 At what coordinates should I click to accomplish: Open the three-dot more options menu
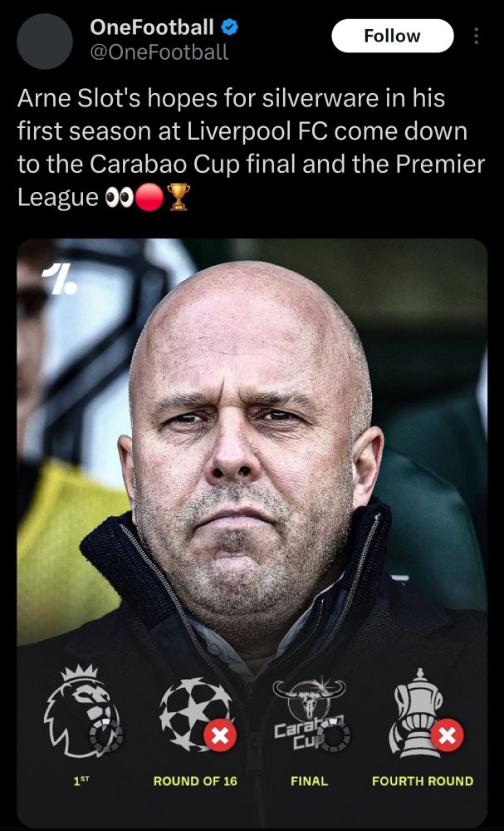[x=476, y=36]
